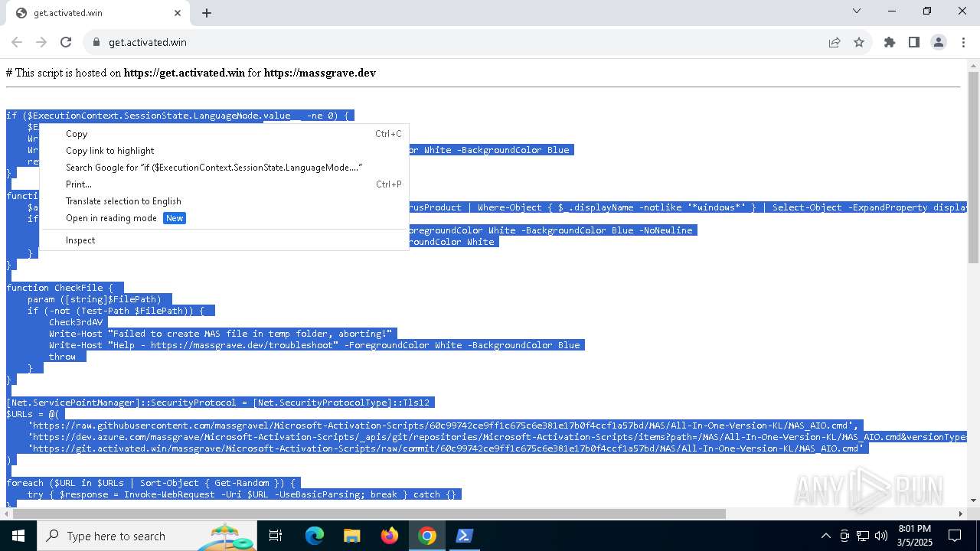Click the 'foreach ($URL in $URLs' line
The width and height of the screenshot is (980, 551).
(x=151, y=483)
